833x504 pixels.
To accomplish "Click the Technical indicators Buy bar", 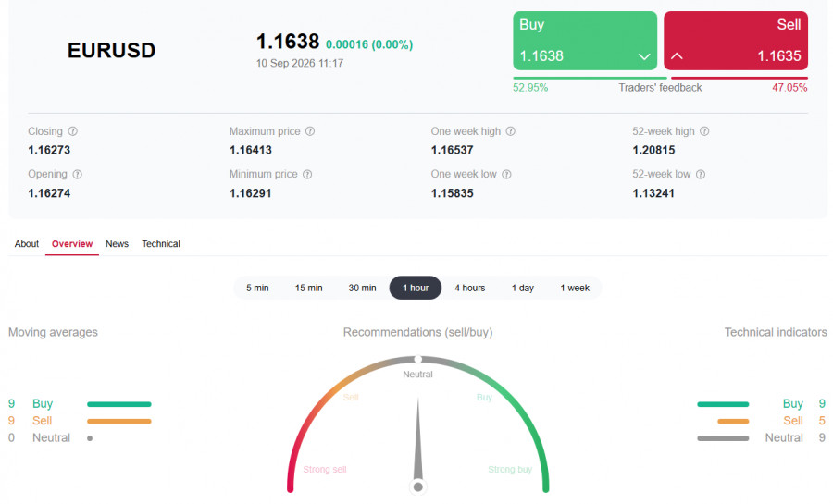I will [x=723, y=404].
